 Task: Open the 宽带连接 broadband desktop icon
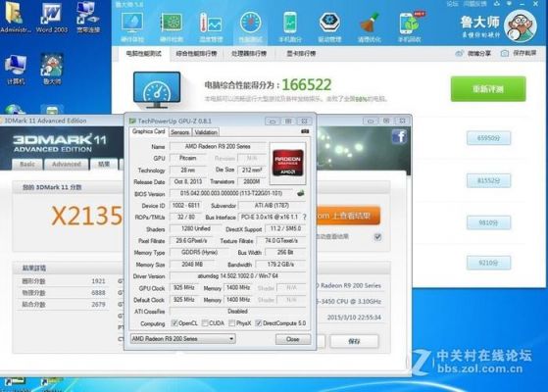point(87,18)
